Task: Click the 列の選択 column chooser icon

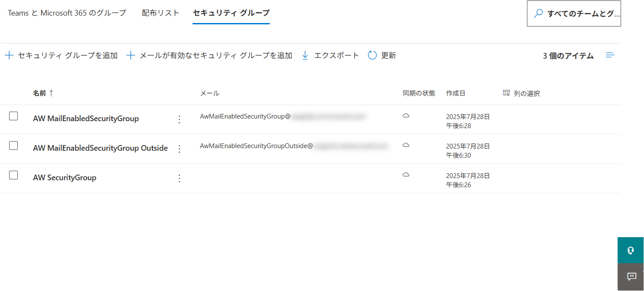Action: [506, 93]
